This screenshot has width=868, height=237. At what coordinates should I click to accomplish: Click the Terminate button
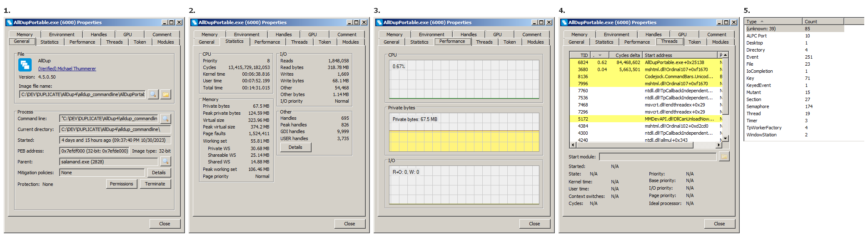pyautogui.click(x=155, y=184)
